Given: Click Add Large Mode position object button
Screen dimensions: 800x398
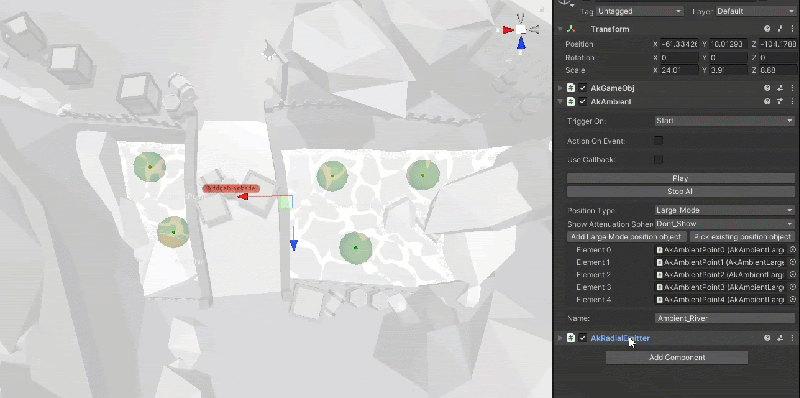Looking at the screenshot, I should (627, 237).
